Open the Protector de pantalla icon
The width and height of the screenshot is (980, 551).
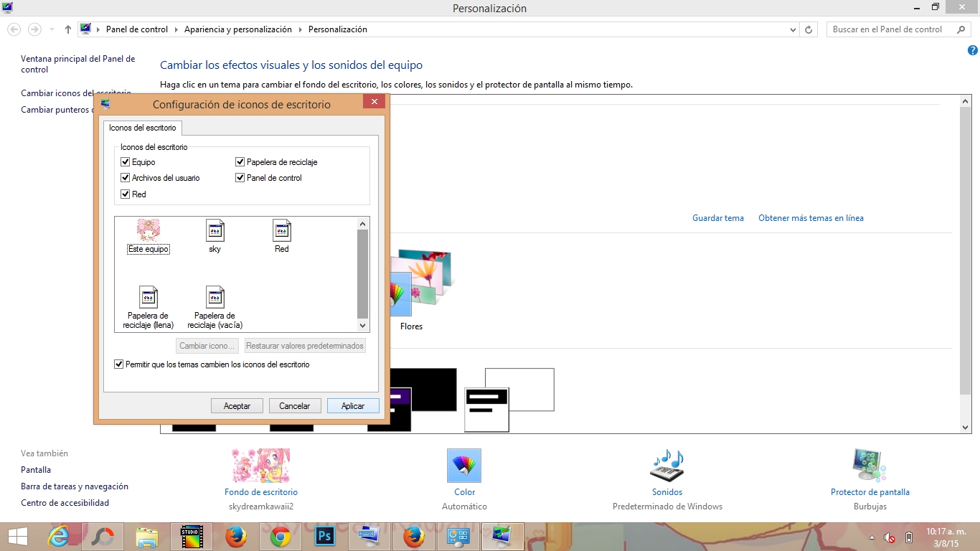[x=870, y=466]
